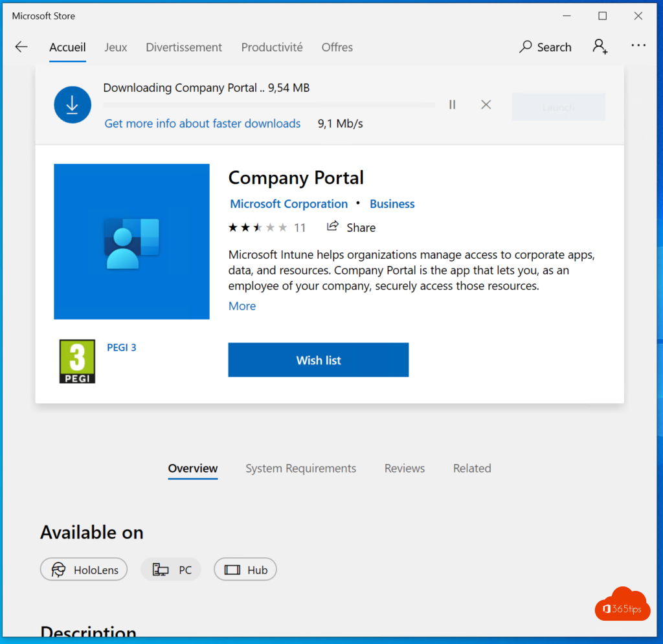Select the HoloLens device chip
663x644 pixels.
[84, 570]
